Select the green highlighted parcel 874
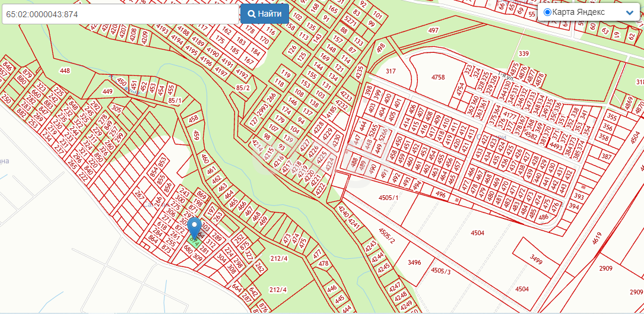Screen dimensions: 644x314 click(193, 242)
